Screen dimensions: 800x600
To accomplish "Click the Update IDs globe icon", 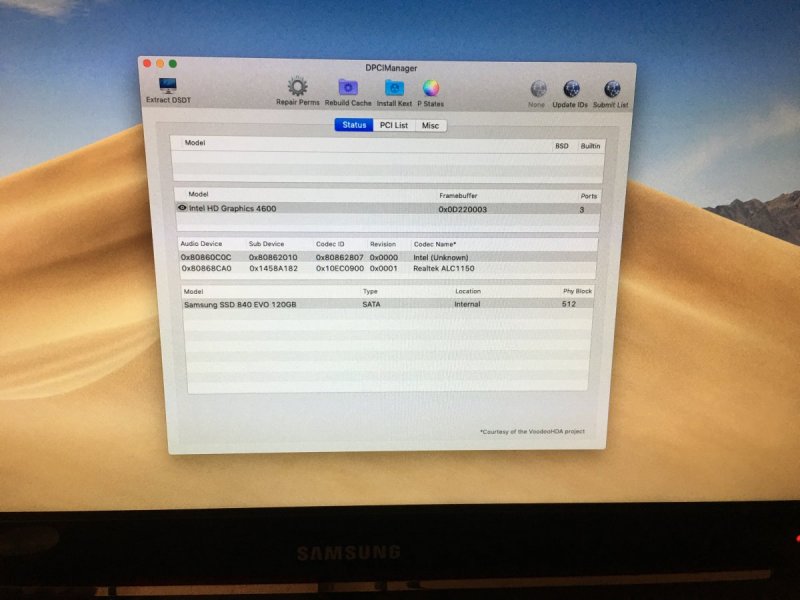I will click(x=571, y=89).
